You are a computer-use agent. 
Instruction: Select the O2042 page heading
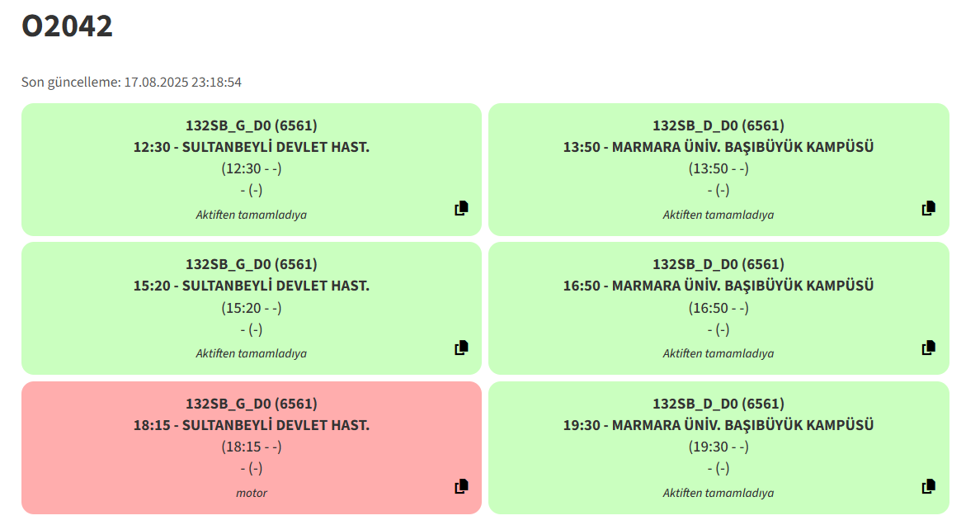pyautogui.click(x=67, y=26)
